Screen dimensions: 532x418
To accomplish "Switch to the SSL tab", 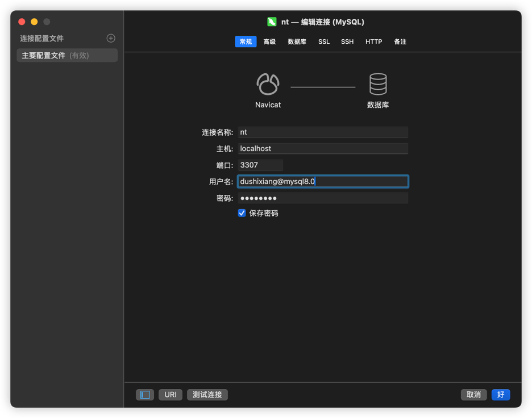I will pyautogui.click(x=323, y=41).
